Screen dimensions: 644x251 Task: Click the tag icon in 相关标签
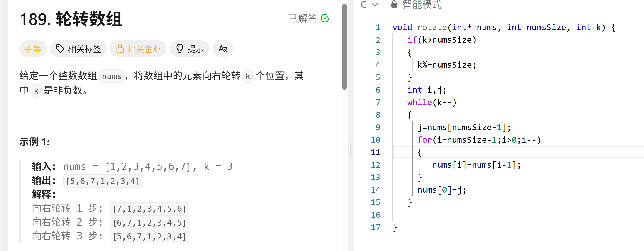click(x=60, y=49)
